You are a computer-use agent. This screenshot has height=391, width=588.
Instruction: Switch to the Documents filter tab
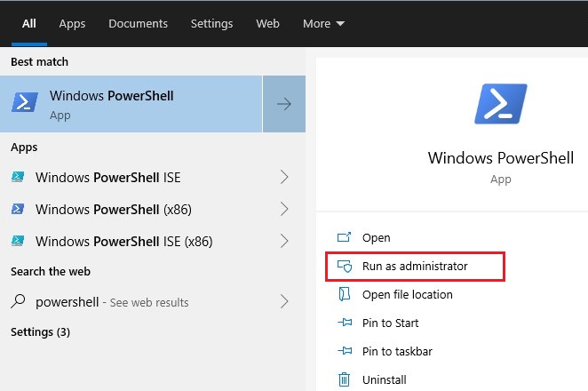tap(138, 24)
